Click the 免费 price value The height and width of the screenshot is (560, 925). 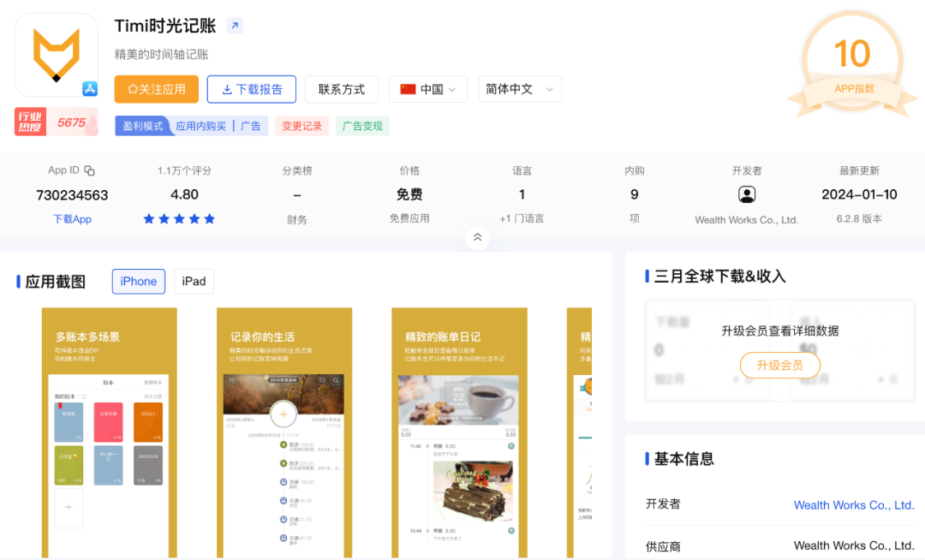pos(409,194)
